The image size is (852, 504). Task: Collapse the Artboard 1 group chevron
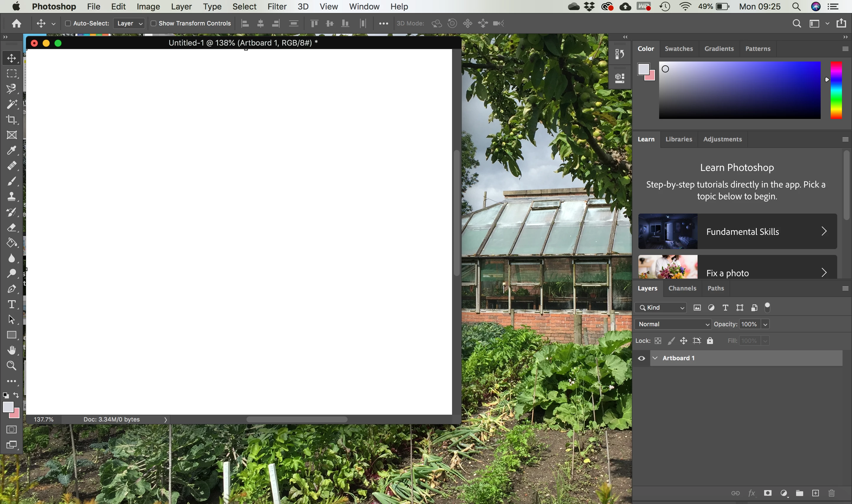pos(655,358)
